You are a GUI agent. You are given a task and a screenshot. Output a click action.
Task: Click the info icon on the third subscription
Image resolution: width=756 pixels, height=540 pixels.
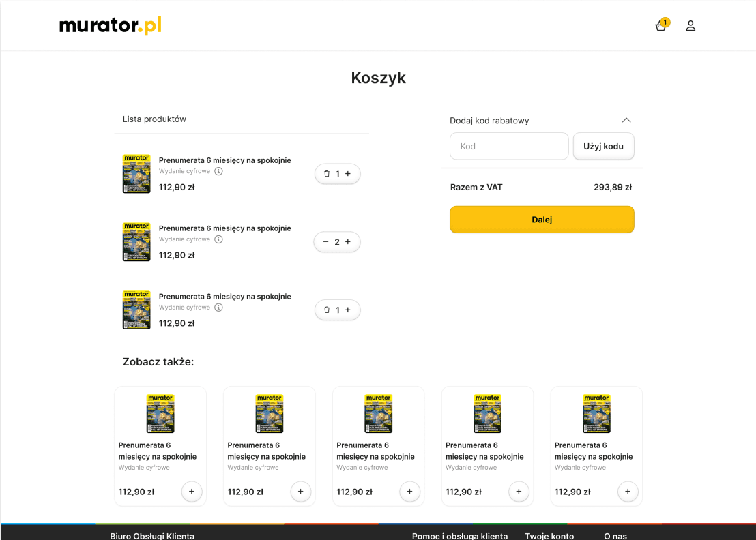pos(218,307)
